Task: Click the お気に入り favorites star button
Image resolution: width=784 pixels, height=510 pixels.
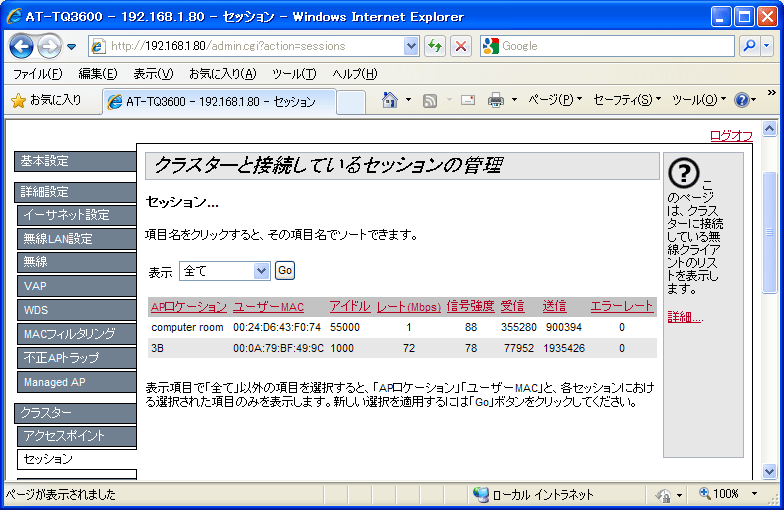Action: 46,100
